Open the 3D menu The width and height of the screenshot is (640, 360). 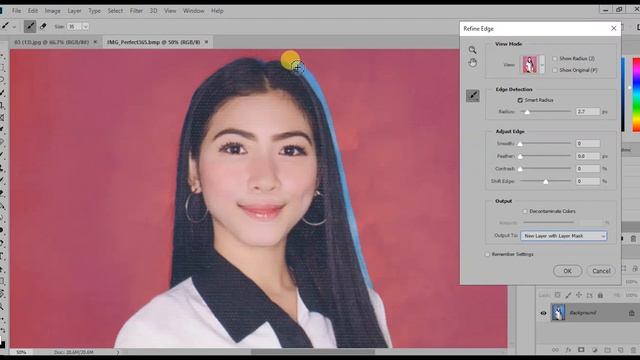(x=153, y=11)
